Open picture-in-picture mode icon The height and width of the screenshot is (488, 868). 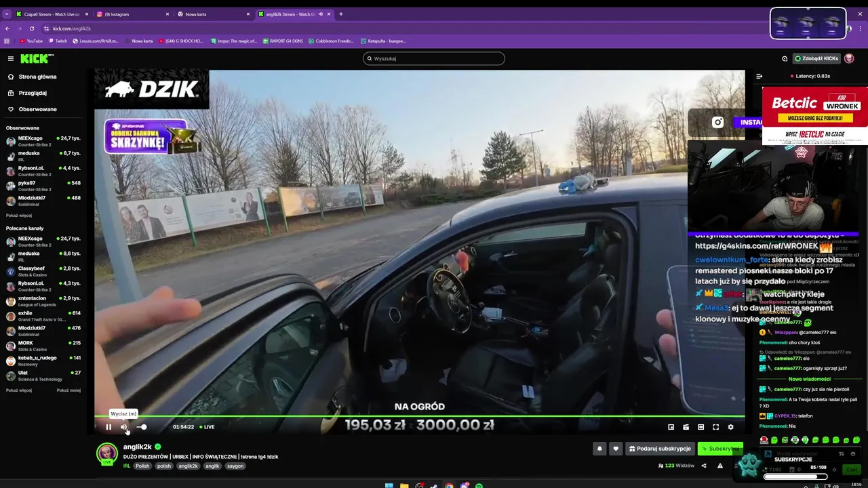[x=671, y=427]
